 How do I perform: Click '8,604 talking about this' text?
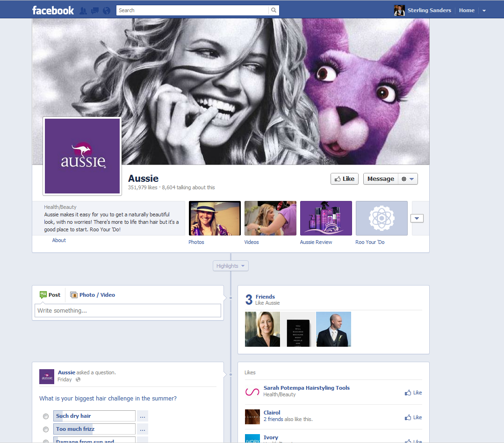pos(188,187)
